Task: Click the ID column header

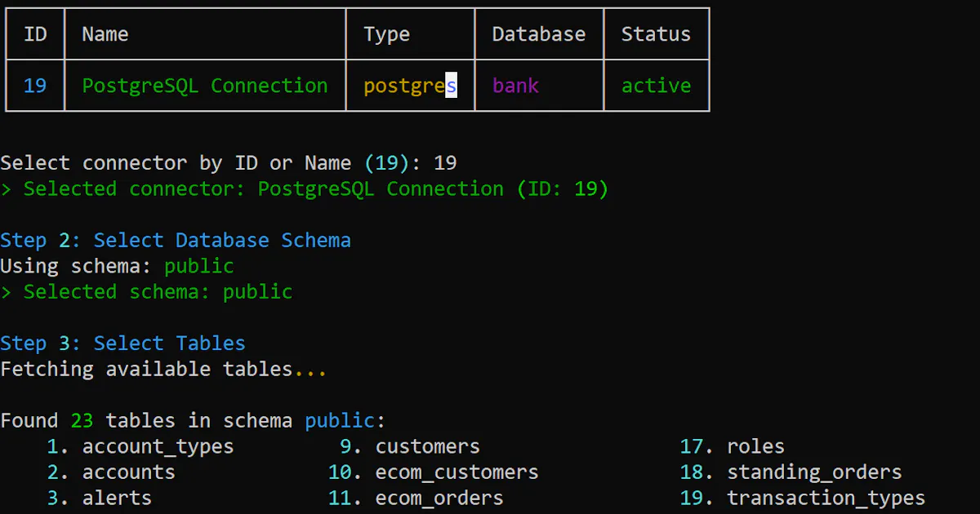Action: coord(35,34)
